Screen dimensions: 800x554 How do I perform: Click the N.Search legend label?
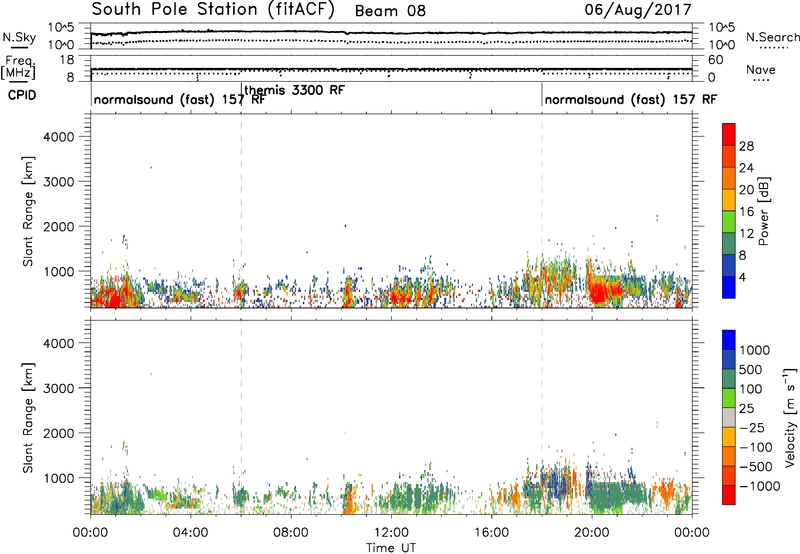point(773,37)
